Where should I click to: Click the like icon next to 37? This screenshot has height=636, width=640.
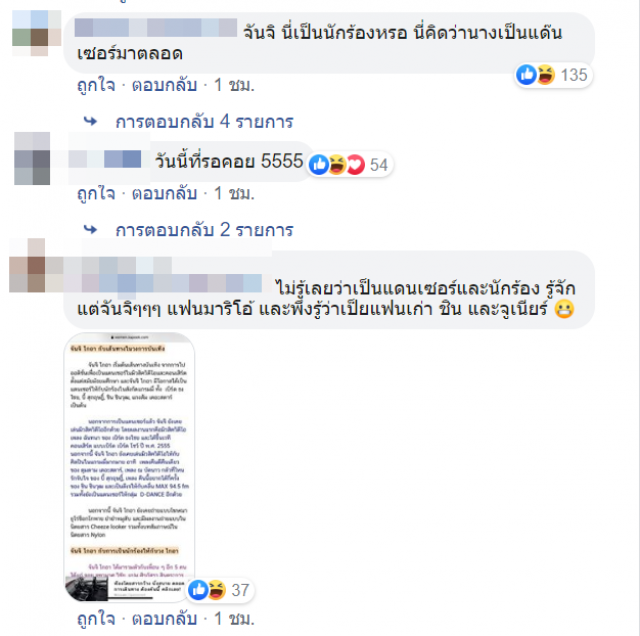click(x=198, y=590)
